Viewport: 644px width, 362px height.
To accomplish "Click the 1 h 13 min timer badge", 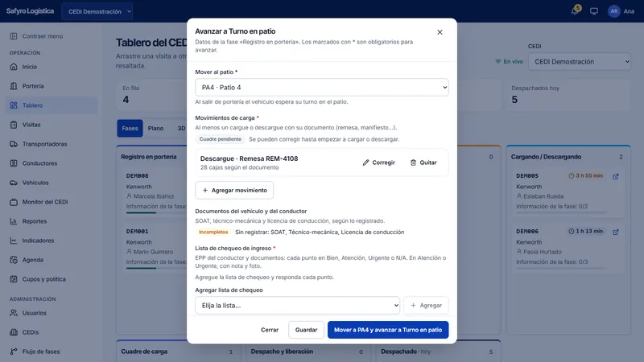I will 586,231.
